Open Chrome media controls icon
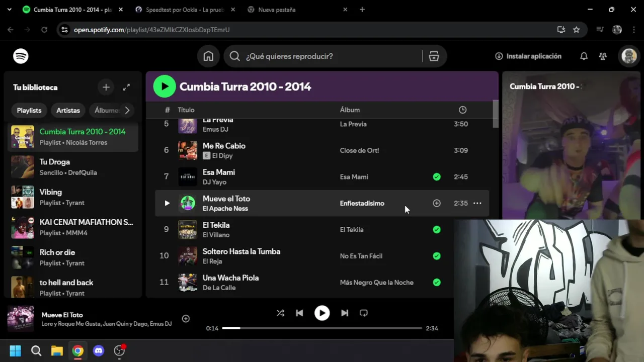The image size is (644, 362). 600,30
